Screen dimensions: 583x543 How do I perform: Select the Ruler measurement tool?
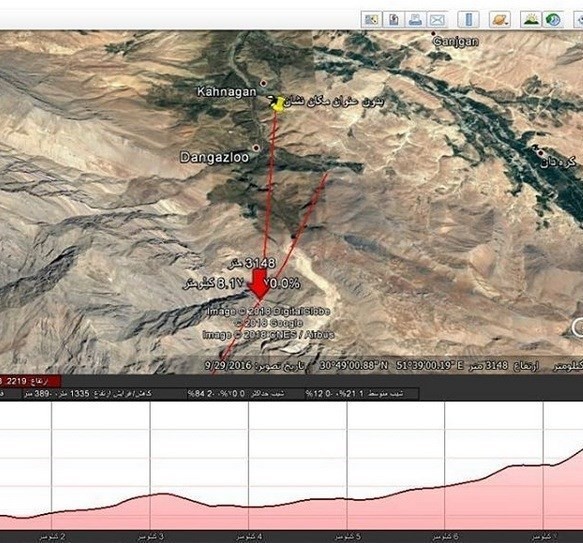[468, 19]
